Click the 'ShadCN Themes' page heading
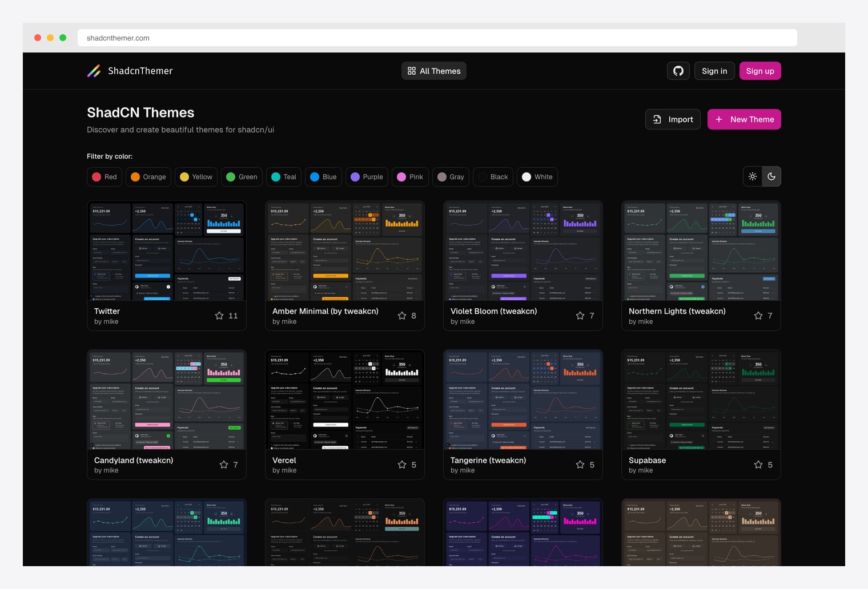868x589 pixels. 140,112
